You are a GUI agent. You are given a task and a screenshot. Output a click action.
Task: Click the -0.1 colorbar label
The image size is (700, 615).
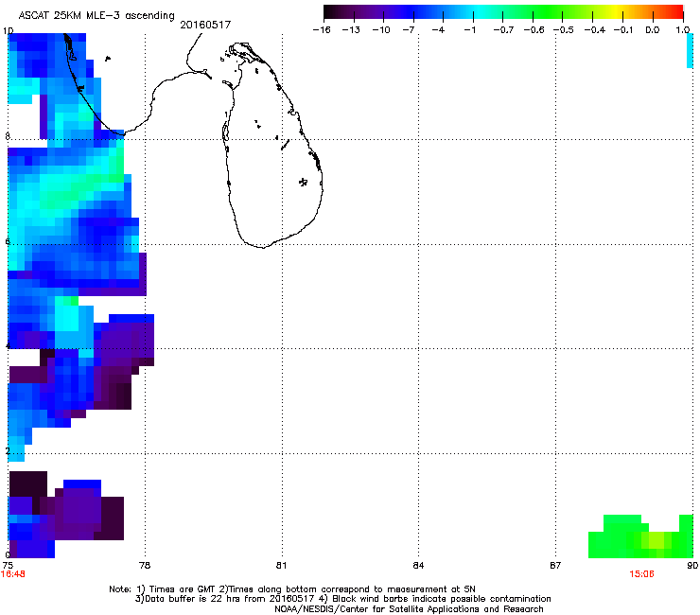click(623, 30)
